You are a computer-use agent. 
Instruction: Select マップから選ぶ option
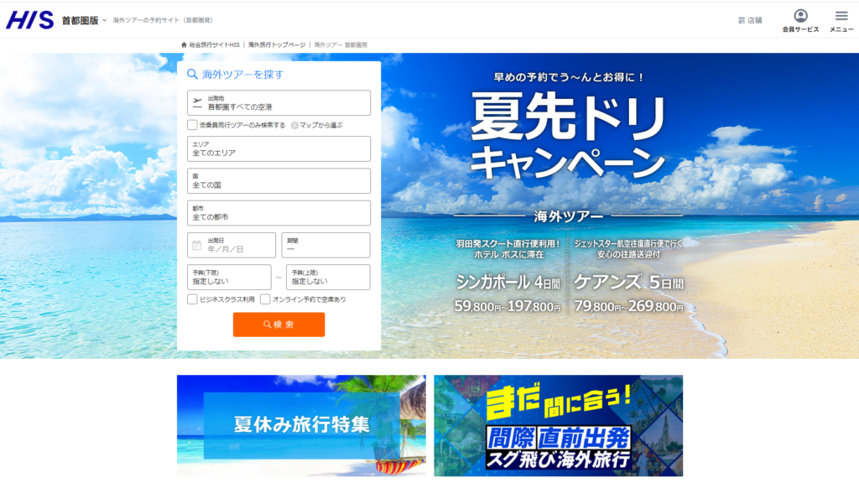(x=295, y=125)
